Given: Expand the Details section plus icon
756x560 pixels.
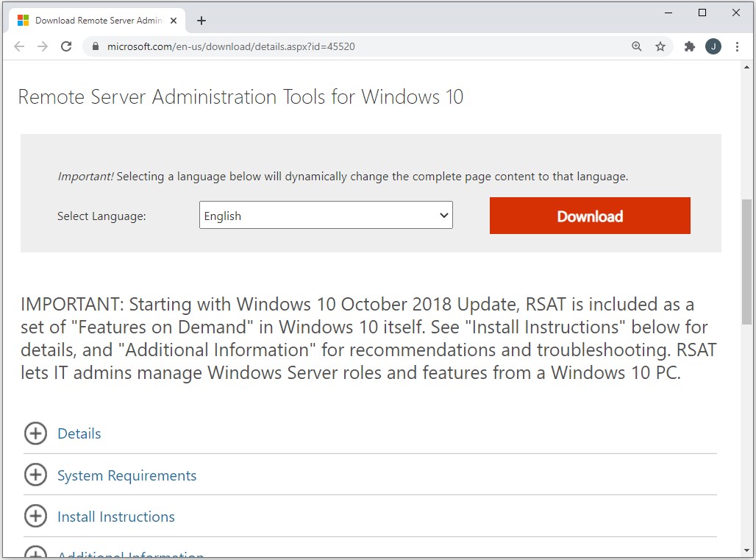Looking at the screenshot, I should click(36, 433).
